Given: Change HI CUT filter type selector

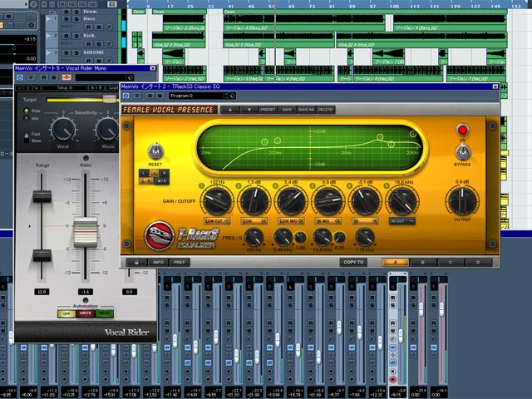Looking at the screenshot, I should [402, 221].
